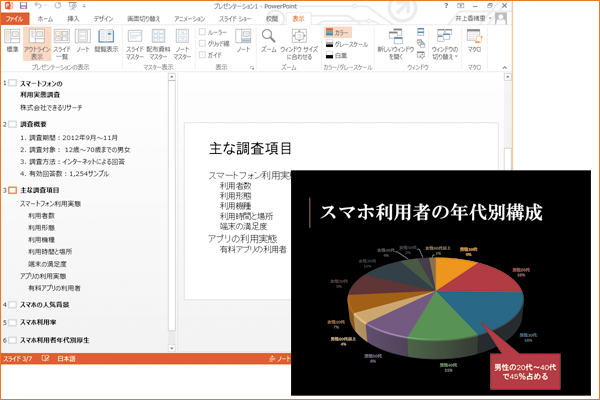This screenshot has height=400, width=600.
Task: Enable the Gridlines (グリッド線) checkbox
Action: [202, 43]
